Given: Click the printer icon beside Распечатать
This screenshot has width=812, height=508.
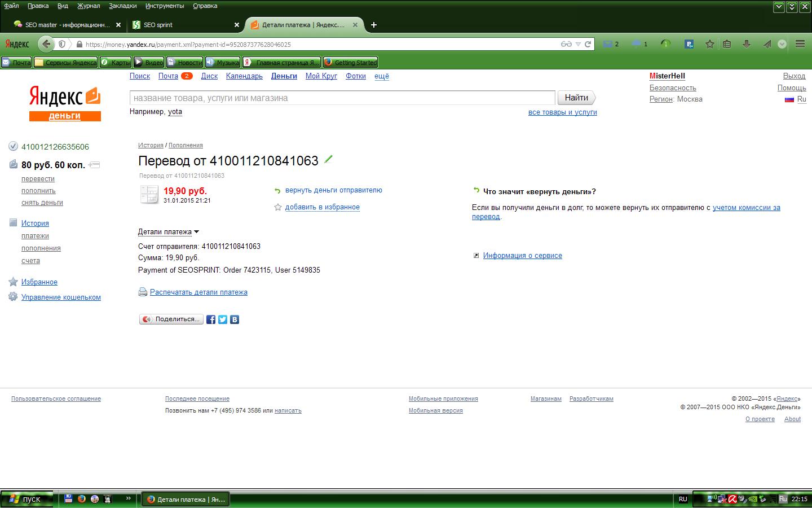Looking at the screenshot, I should (143, 292).
